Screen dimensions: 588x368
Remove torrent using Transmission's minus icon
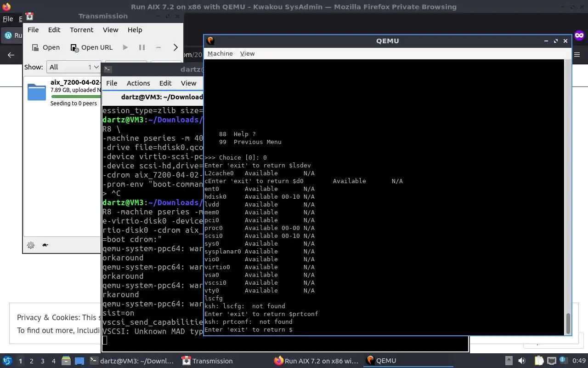158,47
